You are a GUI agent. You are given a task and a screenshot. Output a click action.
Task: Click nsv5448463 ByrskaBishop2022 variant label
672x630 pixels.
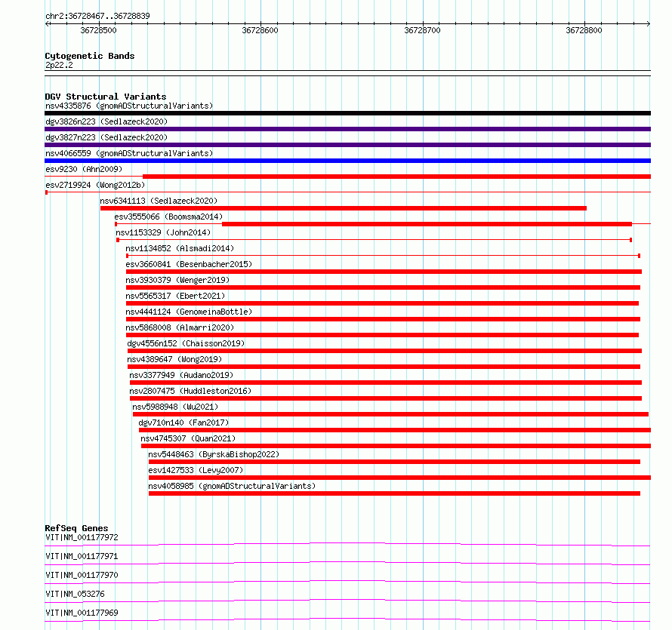(214, 454)
